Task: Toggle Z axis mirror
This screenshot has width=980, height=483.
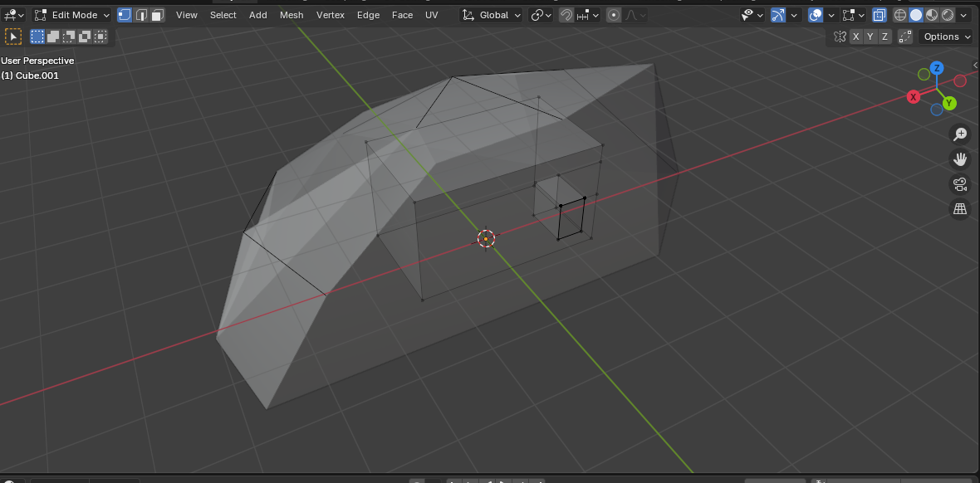Action: (884, 37)
